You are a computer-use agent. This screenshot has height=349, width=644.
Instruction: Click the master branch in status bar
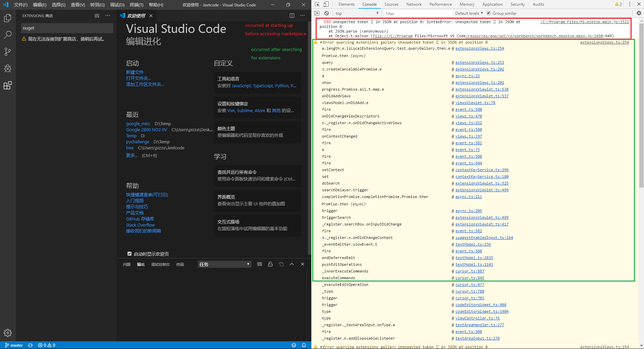[x=14, y=345]
